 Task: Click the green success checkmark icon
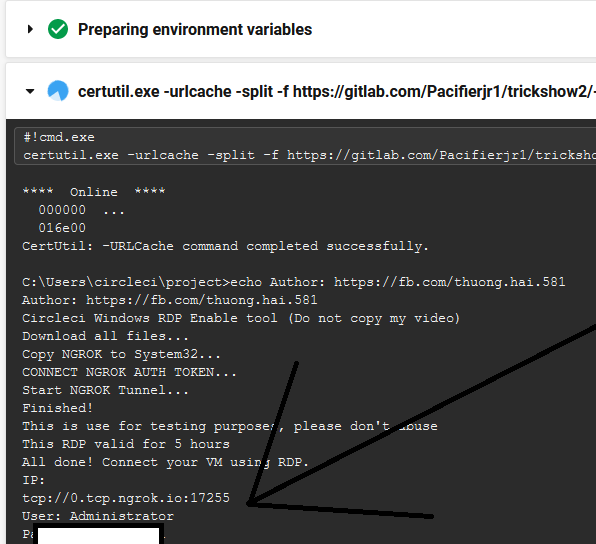tap(58, 29)
